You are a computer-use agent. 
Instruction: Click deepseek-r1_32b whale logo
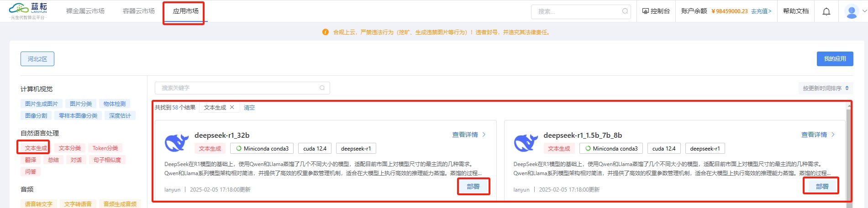pos(177,143)
